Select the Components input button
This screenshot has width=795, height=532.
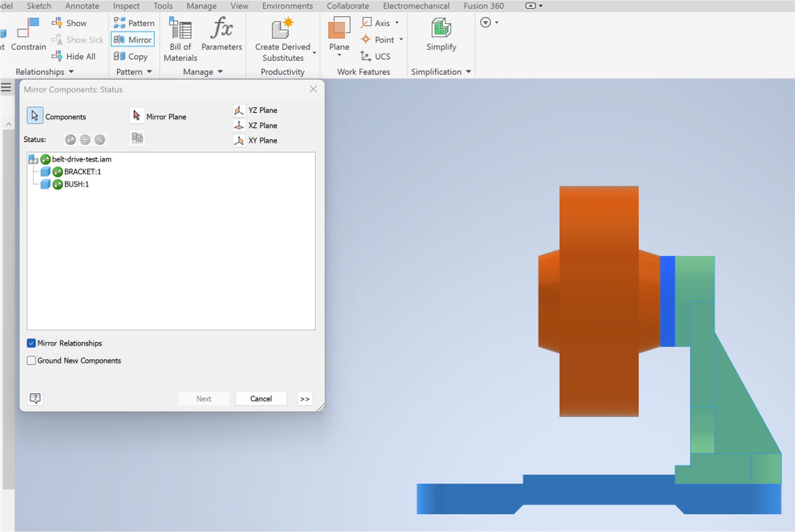pyautogui.click(x=35, y=116)
